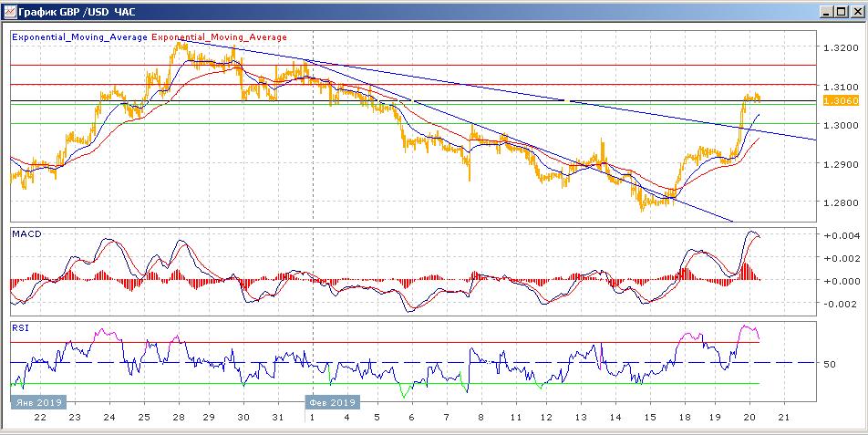Image resolution: width=868 pixels, height=435 pixels.
Task: Click the -0.002 MACD scale value
Action: pos(841,304)
